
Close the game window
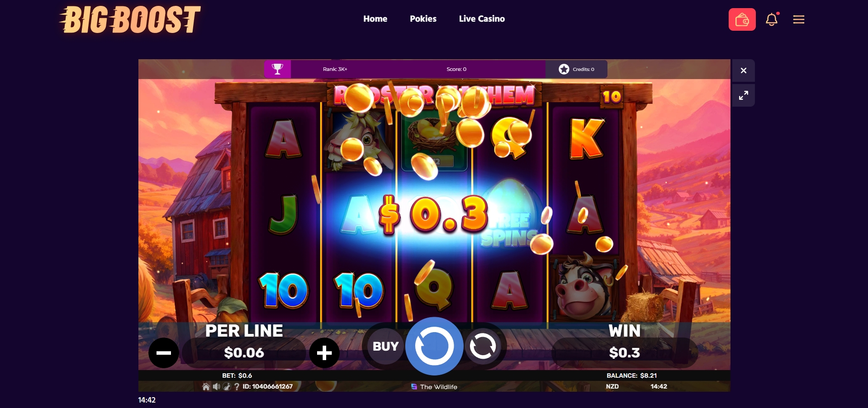tap(743, 70)
